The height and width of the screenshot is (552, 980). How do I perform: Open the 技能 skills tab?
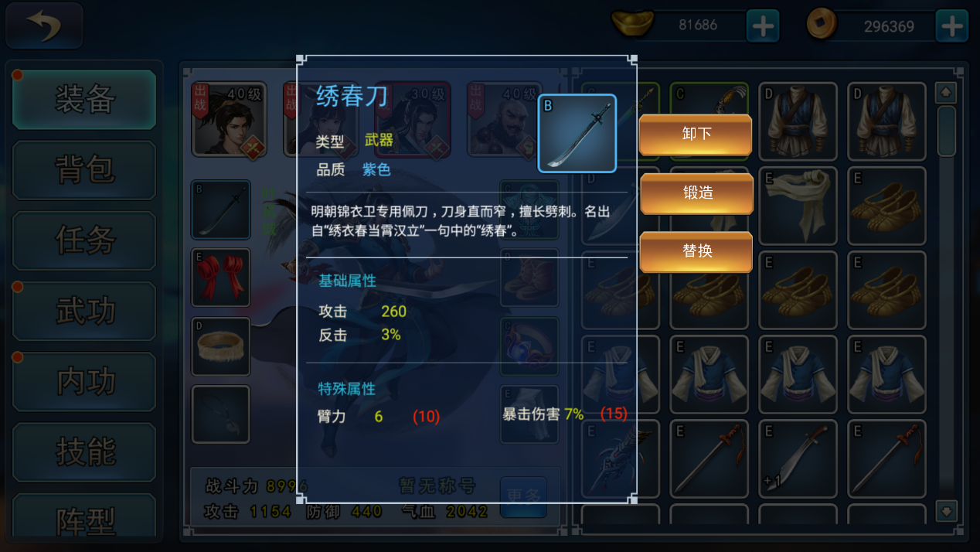(x=84, y=452)
